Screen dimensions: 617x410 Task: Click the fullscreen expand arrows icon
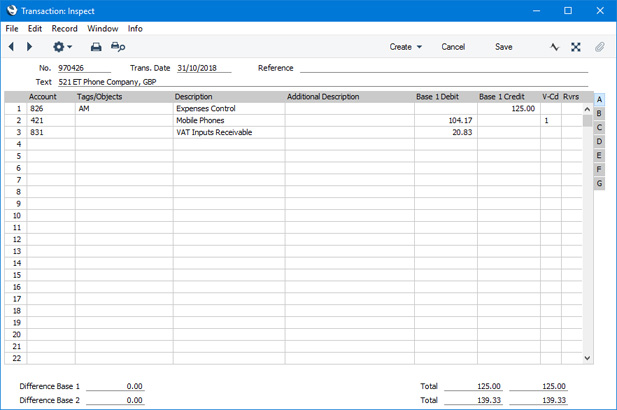[x=576, y=47]
